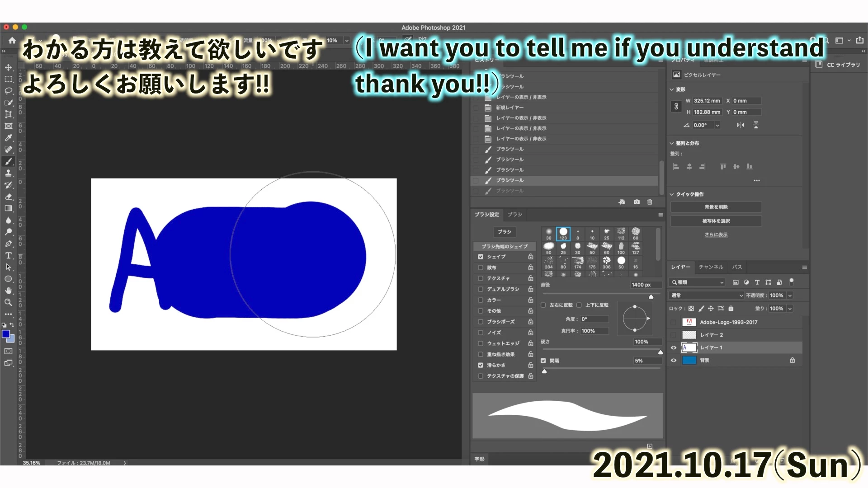Disable the 間隔 spacing checkbox
868x488 pixels.
(x=543, y=361)
